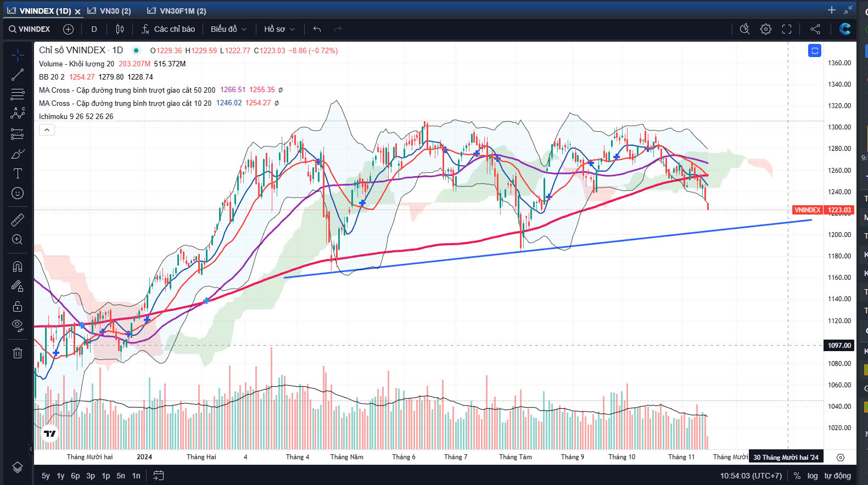Select the crosshair cursor tool
This screenshot has width=868, height=485.
pyautogui.click(x=18, y=55)
